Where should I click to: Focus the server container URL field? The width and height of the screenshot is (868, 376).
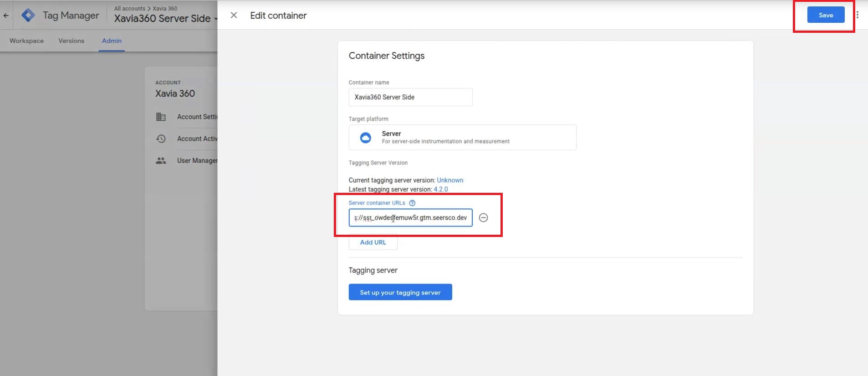pyautogui.click(x=410, y=217)
